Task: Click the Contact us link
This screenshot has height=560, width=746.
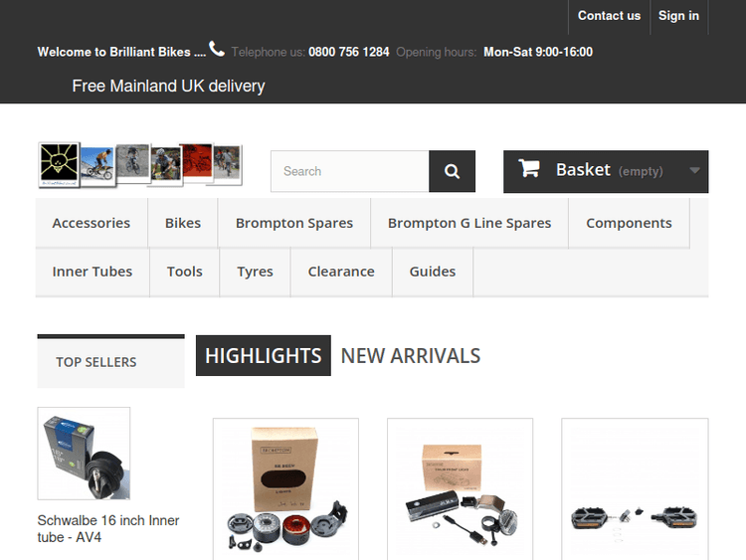Action: [609, 16]
